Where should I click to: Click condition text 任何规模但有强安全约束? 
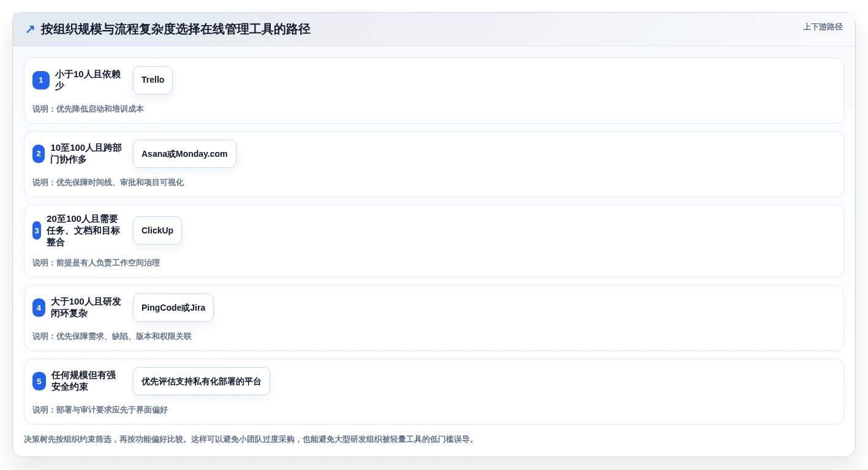83,381
